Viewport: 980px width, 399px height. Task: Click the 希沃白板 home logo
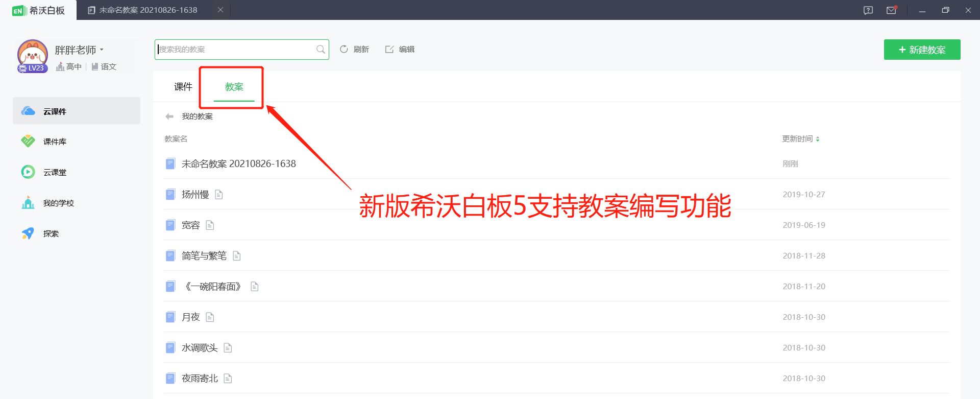point(38,10)
